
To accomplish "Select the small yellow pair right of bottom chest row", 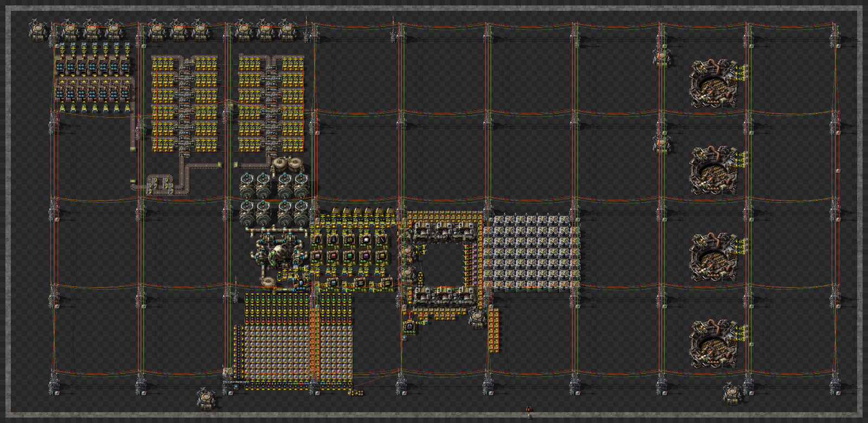I will click(356, 393).
